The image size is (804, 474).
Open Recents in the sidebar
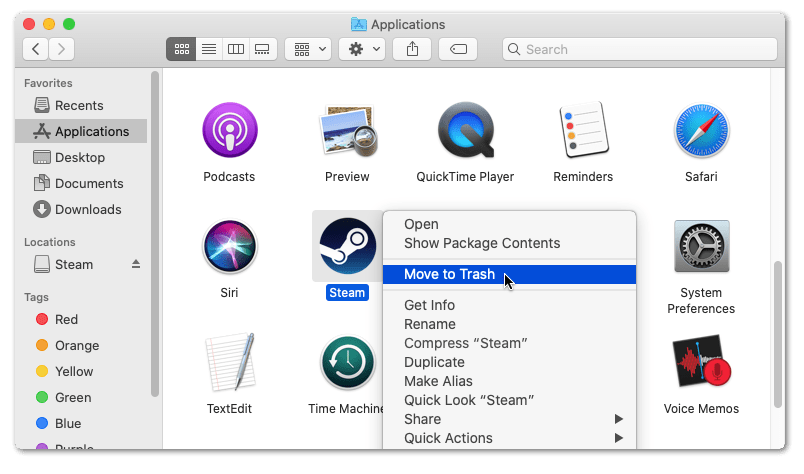click(81, 105)
